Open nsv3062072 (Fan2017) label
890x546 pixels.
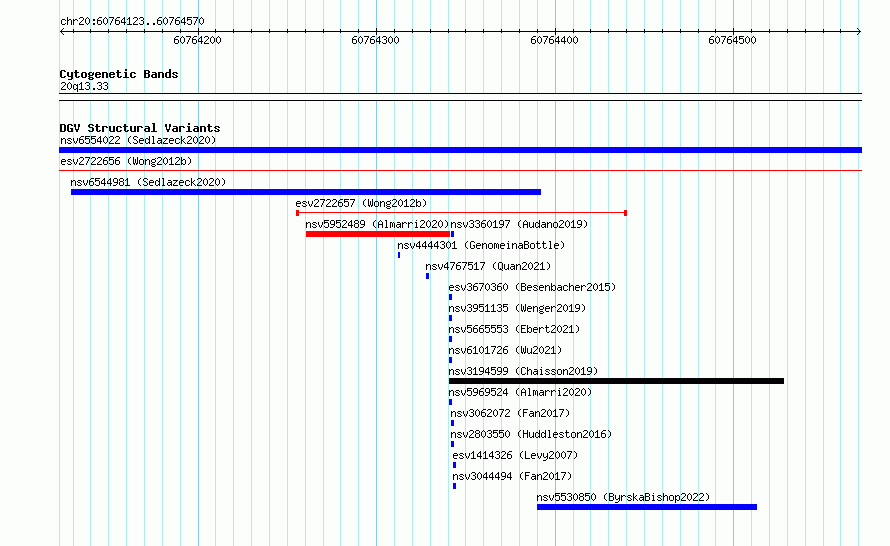tap(510, 413)
